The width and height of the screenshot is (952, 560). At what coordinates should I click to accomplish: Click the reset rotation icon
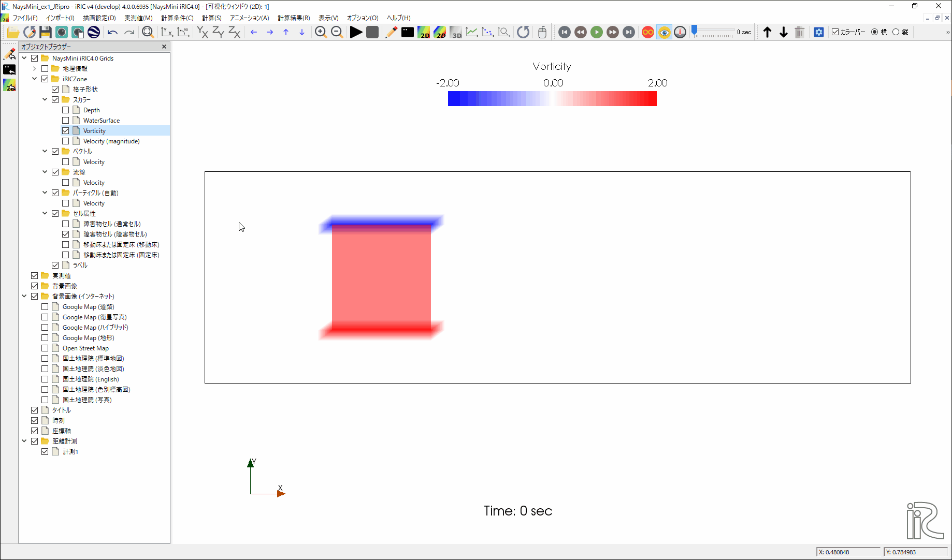pyautogui.click(x=523, y=32)
